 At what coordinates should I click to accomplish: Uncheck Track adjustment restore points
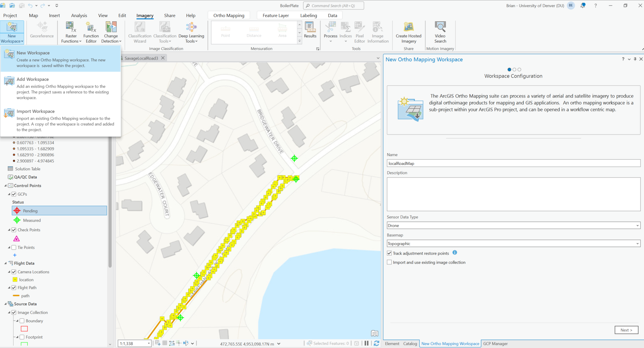click(x=389, y=253)
